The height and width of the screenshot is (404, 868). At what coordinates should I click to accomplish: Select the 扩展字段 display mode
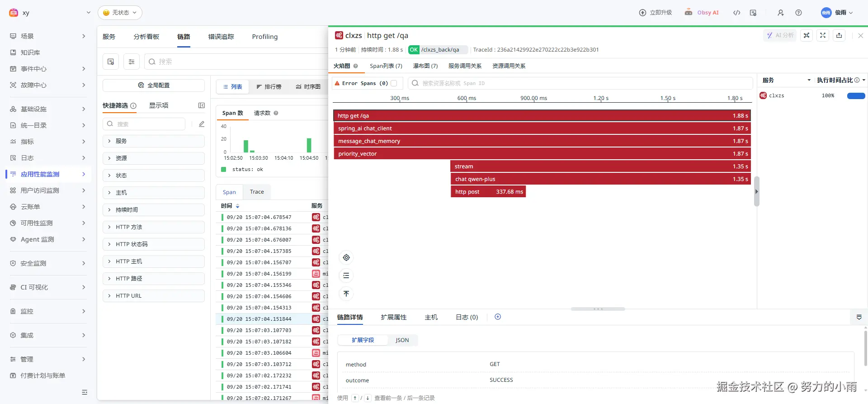tap(363, 340)
